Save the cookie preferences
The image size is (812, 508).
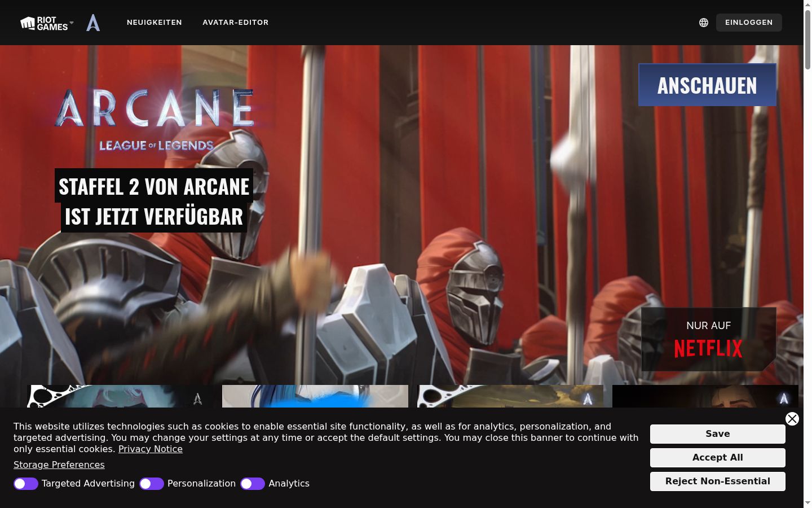(x=718, y=434)
